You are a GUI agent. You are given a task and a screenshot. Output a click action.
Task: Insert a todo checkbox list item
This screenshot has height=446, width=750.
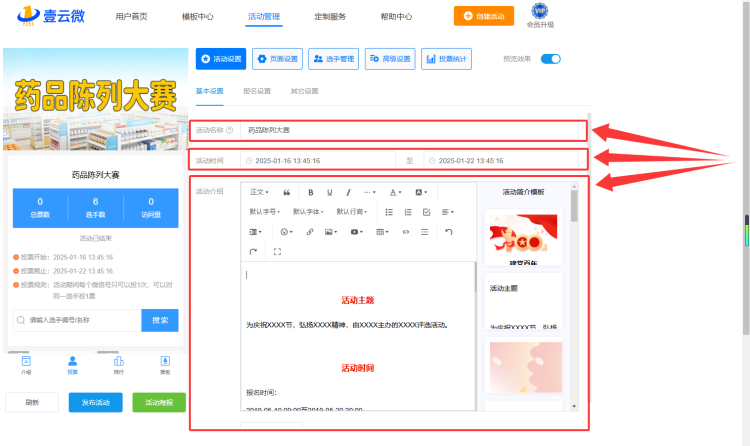pos(426,212)
